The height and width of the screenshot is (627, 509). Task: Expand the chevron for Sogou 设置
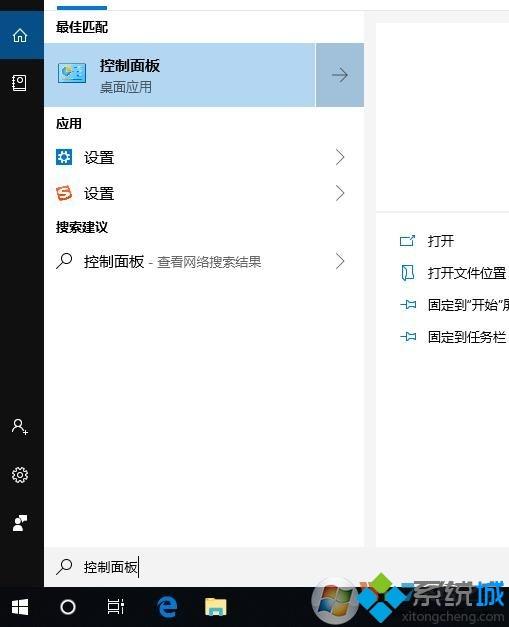pos(340,194)
